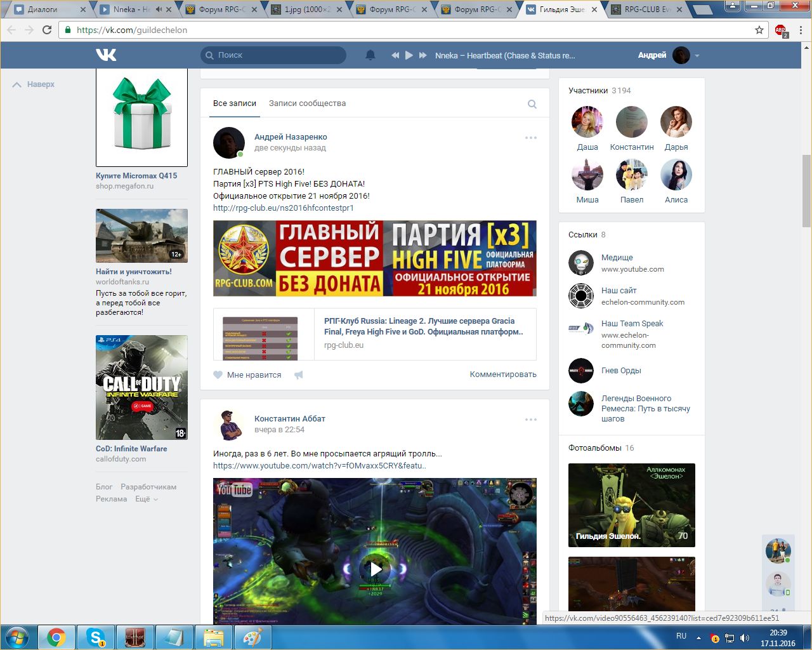Open the Paint app in the taskbar
Image resolution: width=812 pixels, height=650 pixels.
point(253,637)
